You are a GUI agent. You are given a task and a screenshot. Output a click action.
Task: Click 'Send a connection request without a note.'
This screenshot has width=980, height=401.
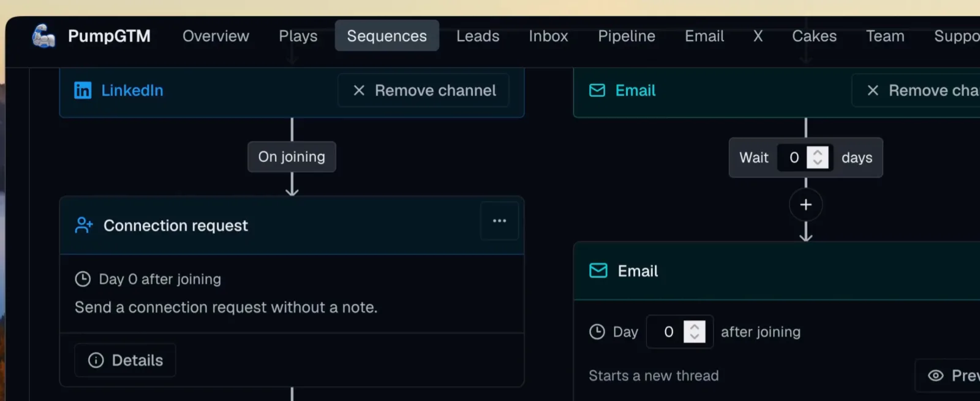tap(226, 307)
